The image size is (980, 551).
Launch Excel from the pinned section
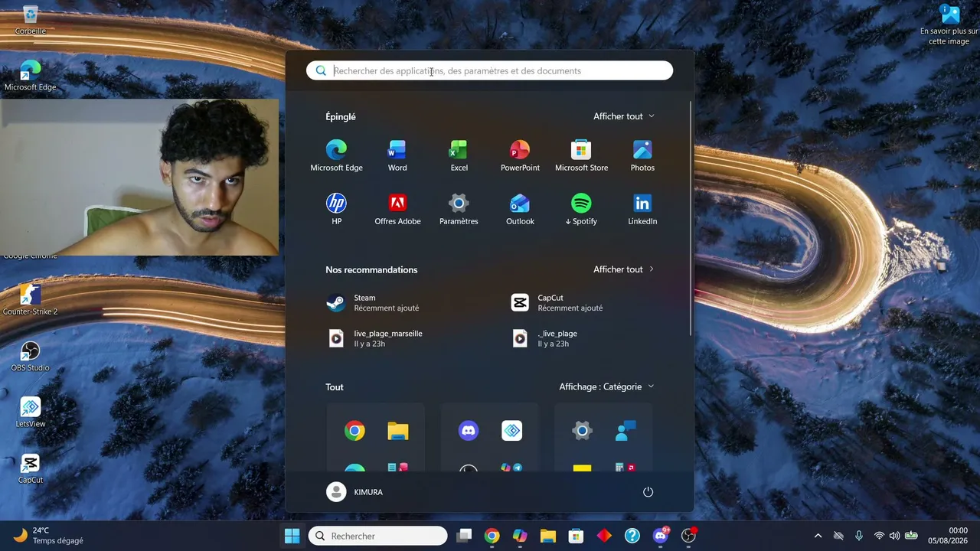coord(459,155)
